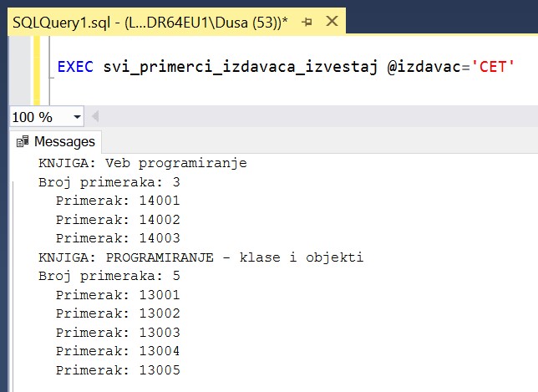Click the Broj primeraka: 3 message line
Image resolution: width=538 pixels, height=392 pixels.
tap(109, 181)
